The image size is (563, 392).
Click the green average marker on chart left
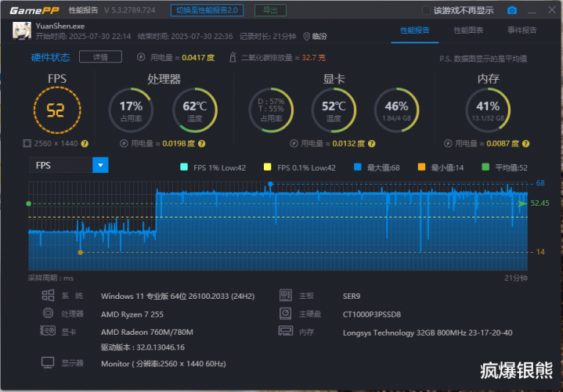point(29,203)
